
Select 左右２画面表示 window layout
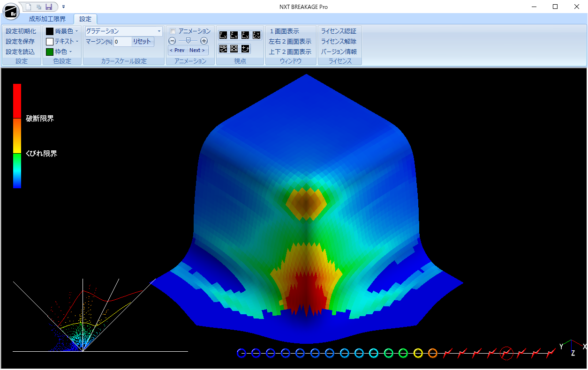coord(290,42)
